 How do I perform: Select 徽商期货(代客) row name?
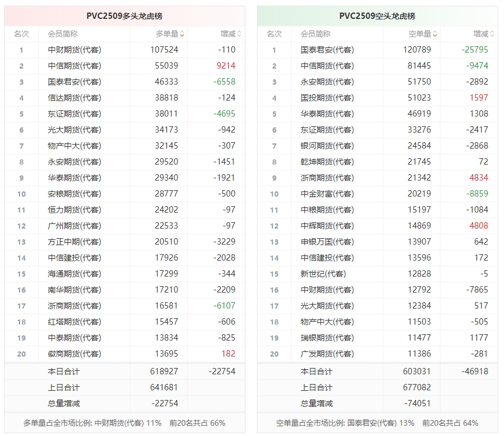(74, 354)
